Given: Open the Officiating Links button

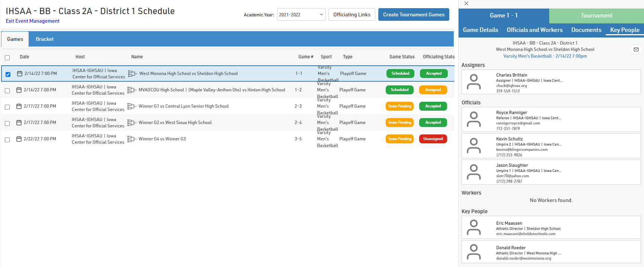Looking at the screenshot, I should click(x=352, y=15).
